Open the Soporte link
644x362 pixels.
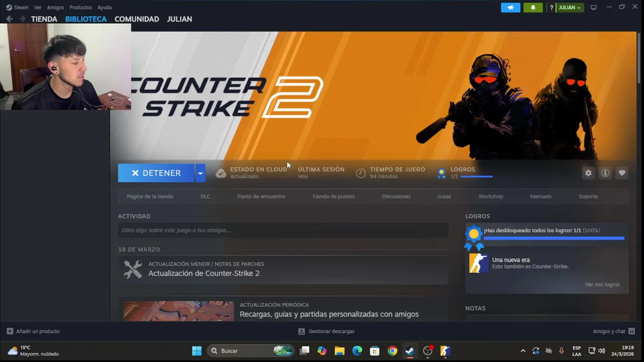point(588,196)
